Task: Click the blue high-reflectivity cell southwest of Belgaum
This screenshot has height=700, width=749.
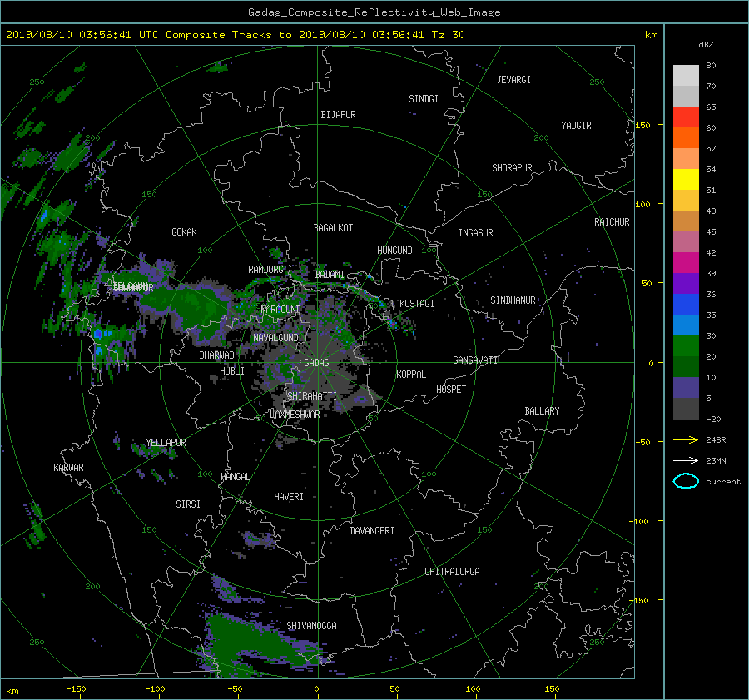Action: point(98,334)
